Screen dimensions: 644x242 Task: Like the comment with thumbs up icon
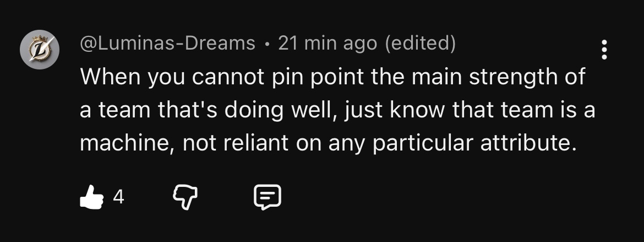point(91,197)
